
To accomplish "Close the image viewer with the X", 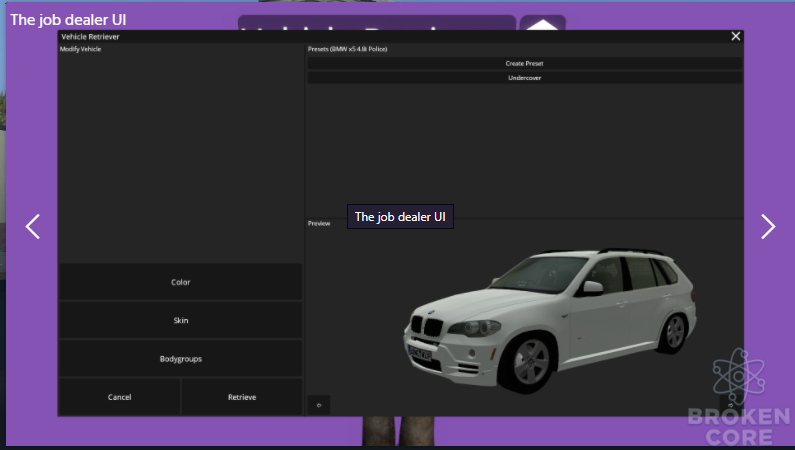I will pos(736,36).
